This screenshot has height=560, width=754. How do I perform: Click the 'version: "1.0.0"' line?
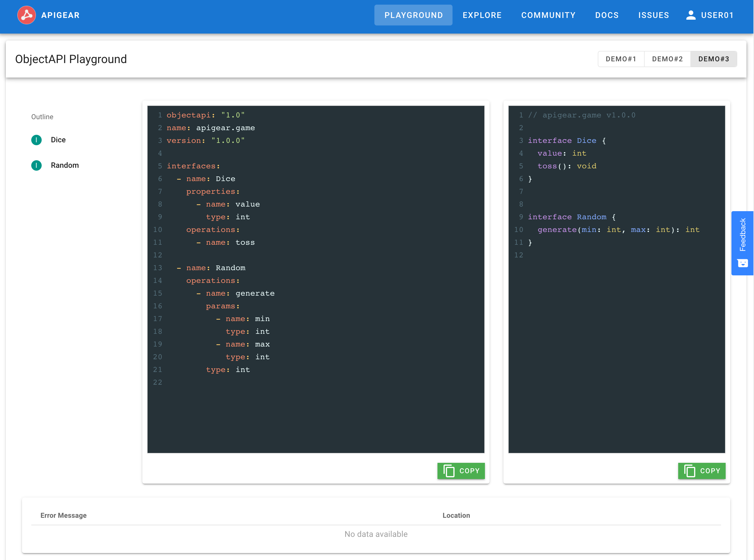pos(205,141)
